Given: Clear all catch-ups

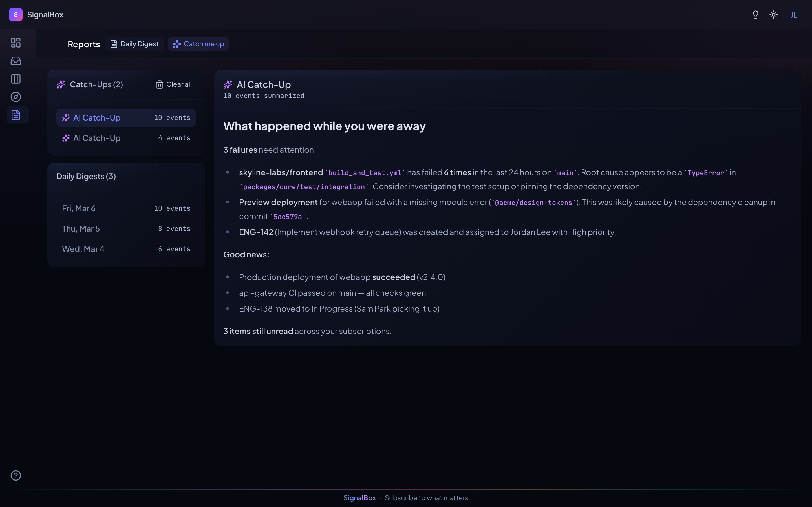Looking at the screenshot, I should click(x=173, y=84).
